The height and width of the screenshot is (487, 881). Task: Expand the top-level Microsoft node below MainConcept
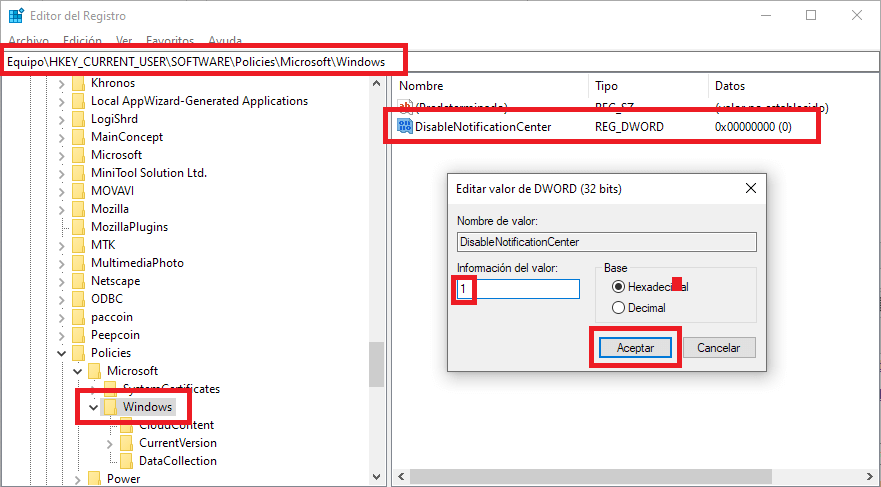click(61, 156)
